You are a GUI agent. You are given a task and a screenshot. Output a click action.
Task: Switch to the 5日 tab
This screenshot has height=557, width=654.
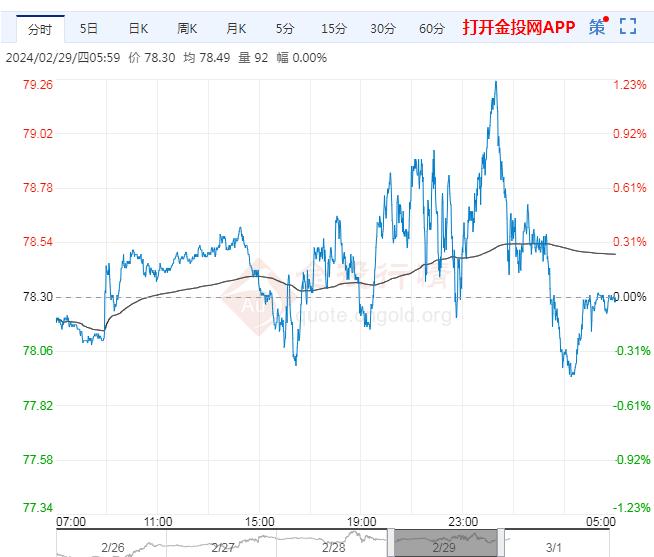(89, 28)
